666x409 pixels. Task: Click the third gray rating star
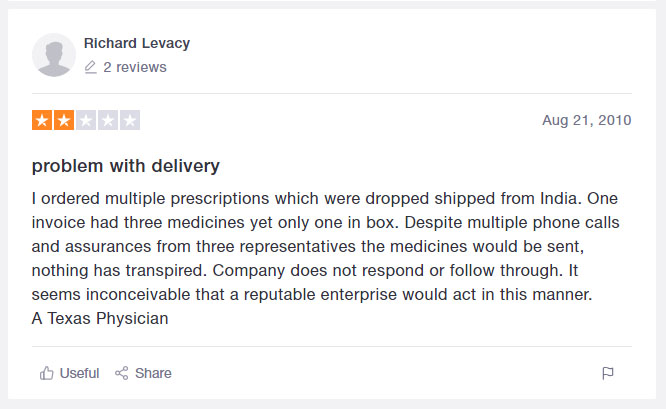tap(86, 121)
